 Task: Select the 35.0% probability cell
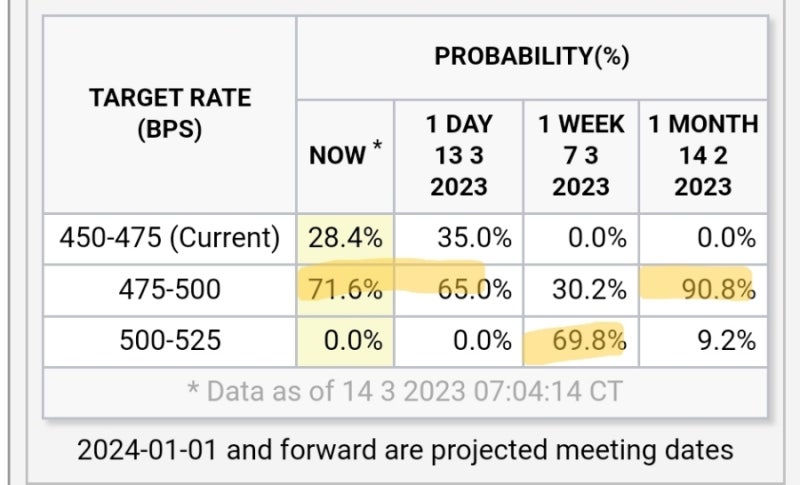(x=473, y=238)
